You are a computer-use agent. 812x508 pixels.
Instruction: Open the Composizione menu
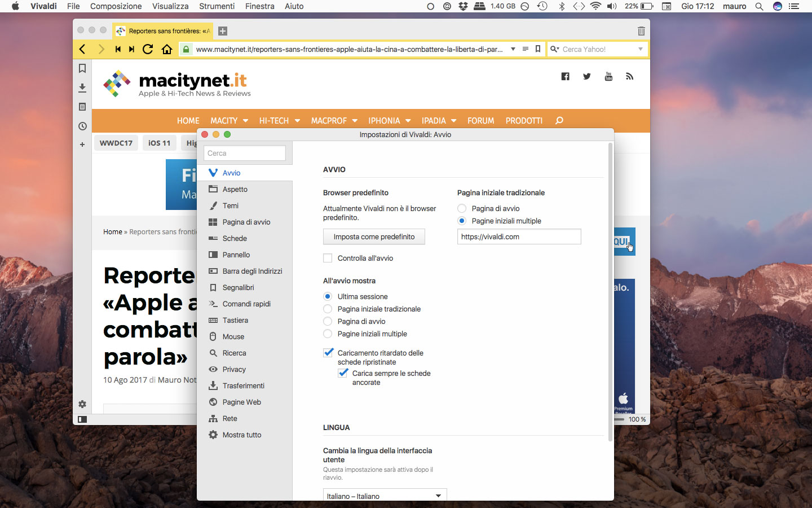[x=116, y=6]
